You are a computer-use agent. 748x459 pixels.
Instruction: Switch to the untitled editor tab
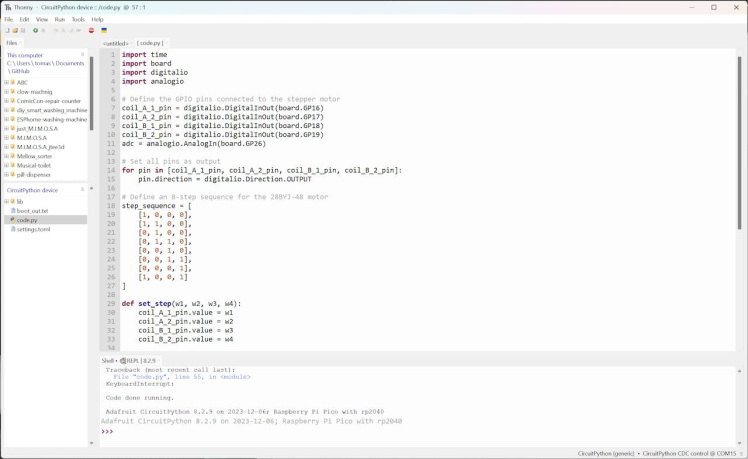point(115,43)
